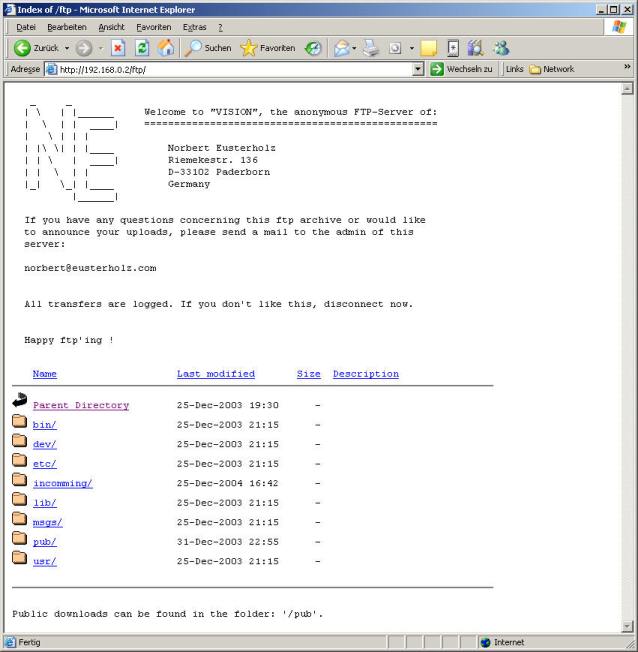Click the folder icon beside usr/
Screen dimensions: 638x652
(20, 558)
